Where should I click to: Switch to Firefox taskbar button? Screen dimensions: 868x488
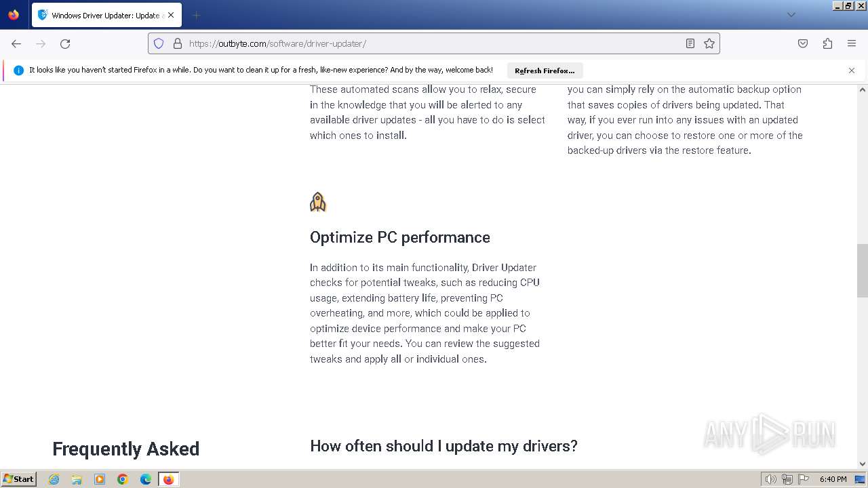click(x=168, y=479)
